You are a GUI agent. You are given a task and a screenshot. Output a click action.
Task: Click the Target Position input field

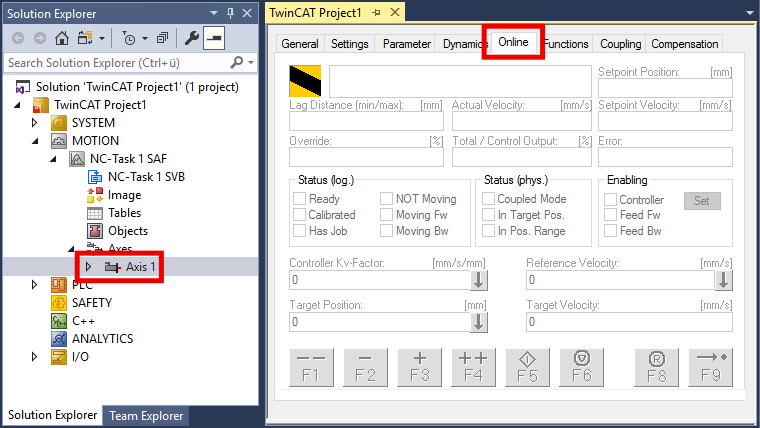(x=380, y=322)
